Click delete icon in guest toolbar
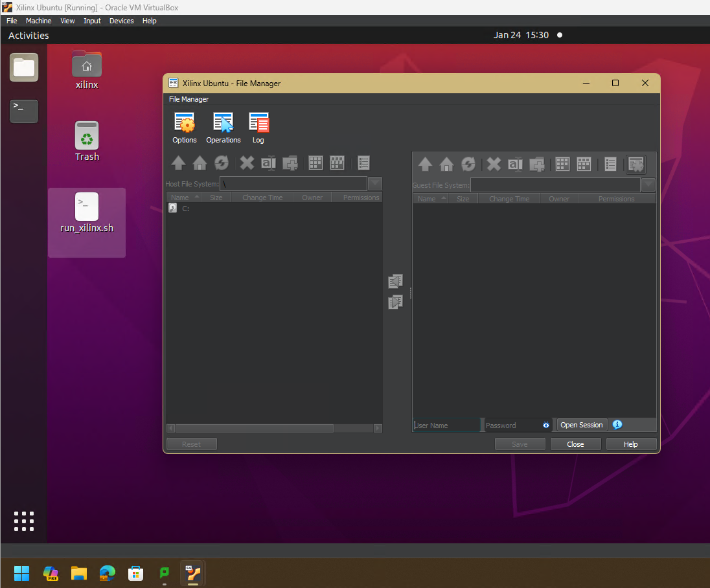 (494, 164)
